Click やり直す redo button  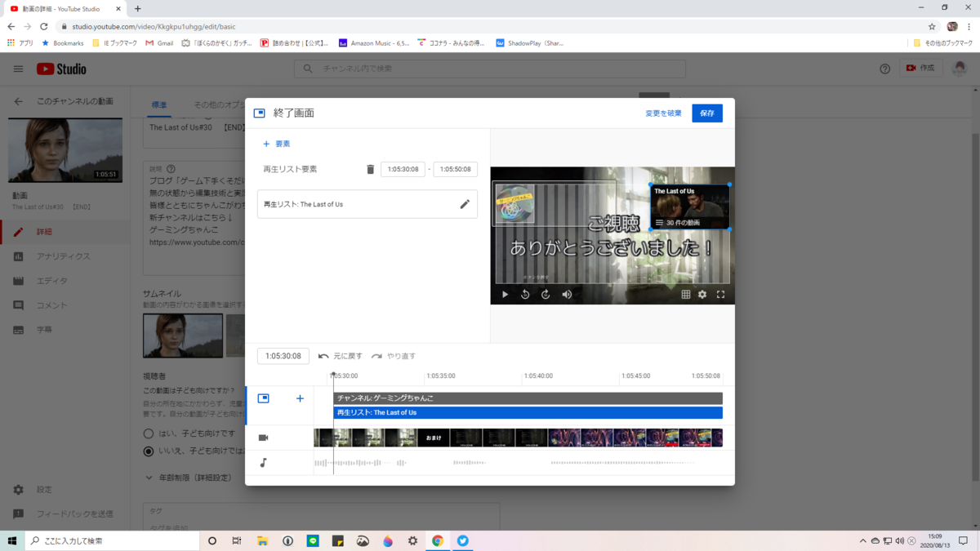[394, 356]
